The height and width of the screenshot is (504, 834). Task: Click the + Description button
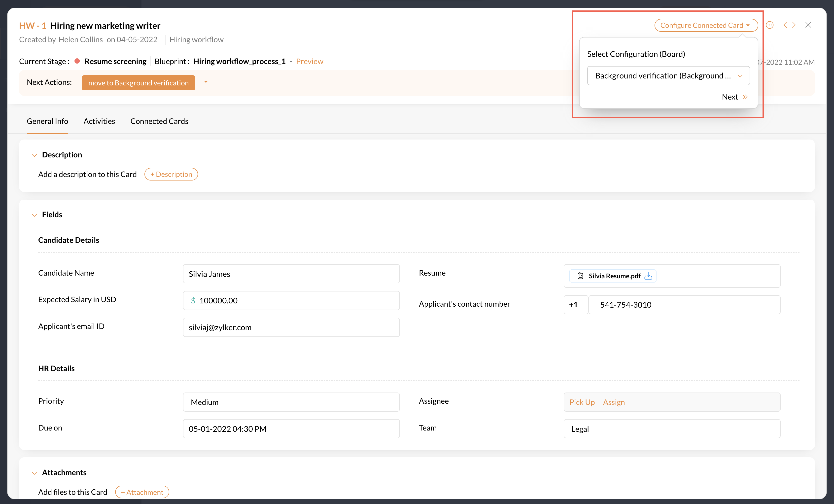click(x=171, y=174)
